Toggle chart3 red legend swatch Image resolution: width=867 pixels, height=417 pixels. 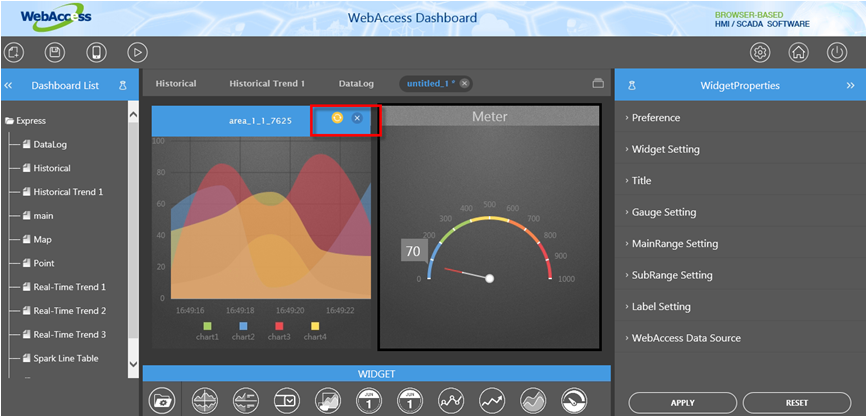(279, 326)
